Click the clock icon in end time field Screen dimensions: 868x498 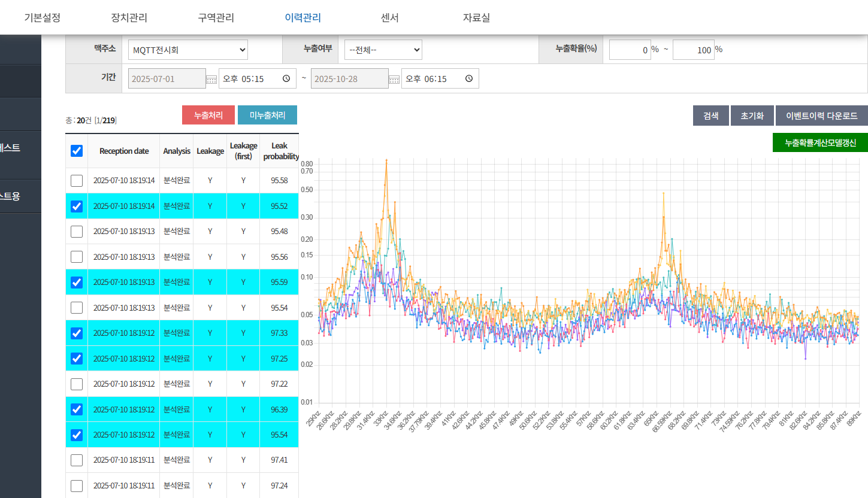tap(468, 78)
